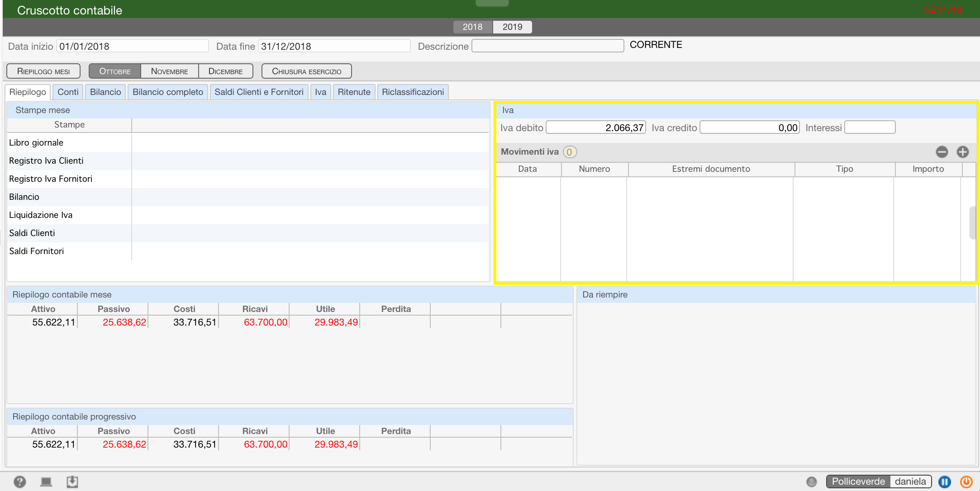Viewport: 980px width, 491px height.
Task: Click the plus icon in Movimenti iva
Action: point(963,152)
